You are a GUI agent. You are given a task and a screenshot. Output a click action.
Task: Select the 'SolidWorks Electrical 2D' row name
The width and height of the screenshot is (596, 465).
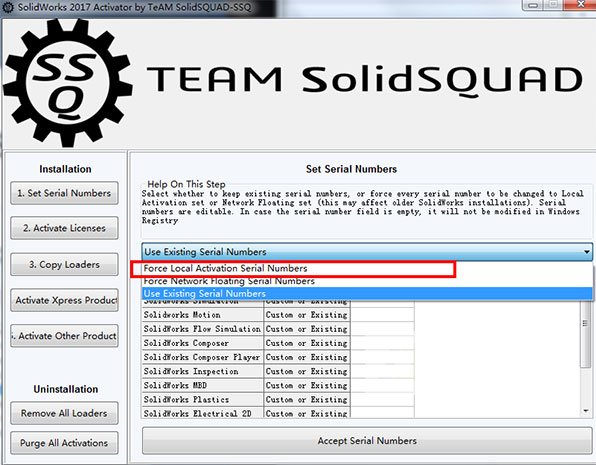(203, 413)
